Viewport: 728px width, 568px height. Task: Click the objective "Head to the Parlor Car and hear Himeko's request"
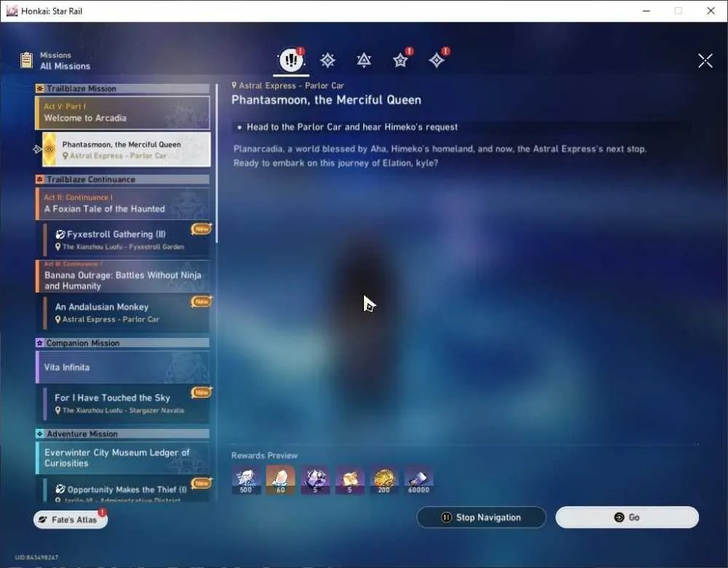coord(352,127)
